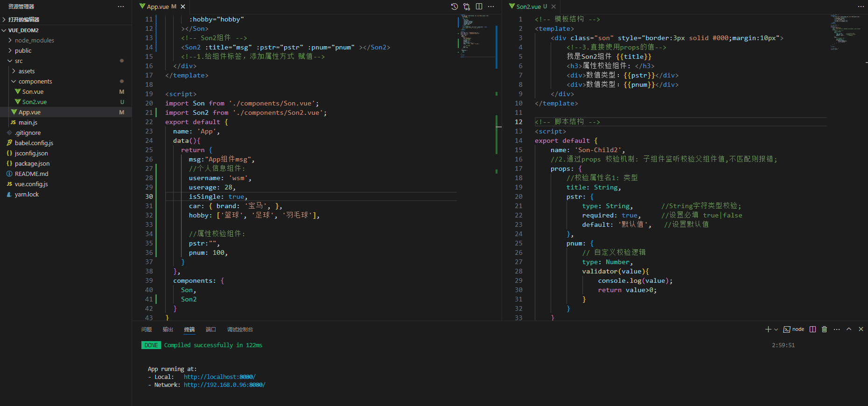Kill the terminal with the trash icon
The height and width of the screenshot is (406, 868).
(x=825, y=329)
